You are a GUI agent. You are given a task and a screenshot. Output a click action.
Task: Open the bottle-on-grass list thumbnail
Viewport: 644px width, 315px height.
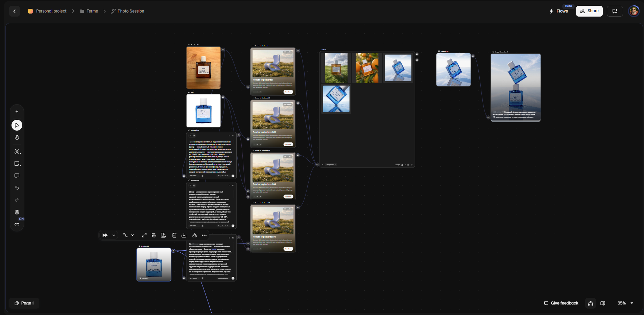coord(336,68)
